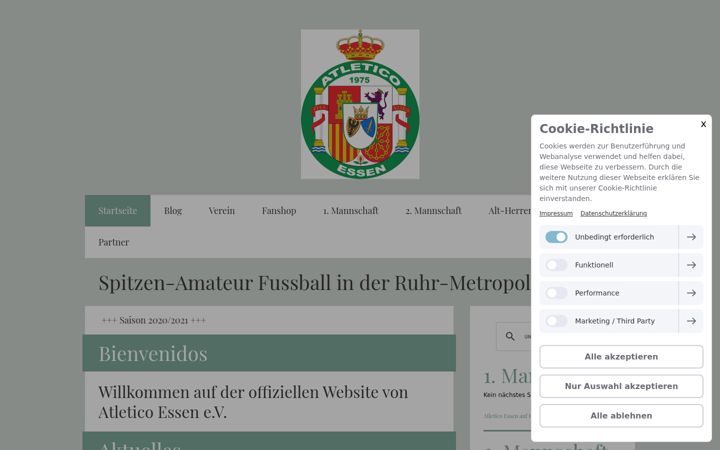Turn on Marketing / Third Party cookies

tap(556, 321)
